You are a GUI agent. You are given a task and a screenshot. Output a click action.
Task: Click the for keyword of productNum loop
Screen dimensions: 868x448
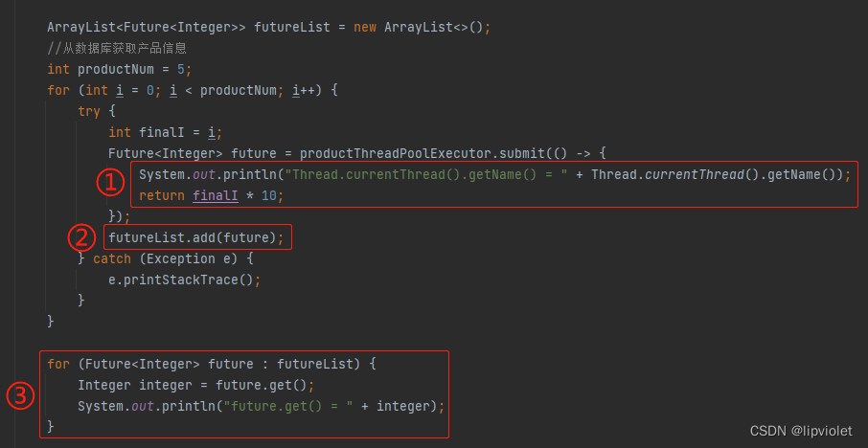point(58,90)
